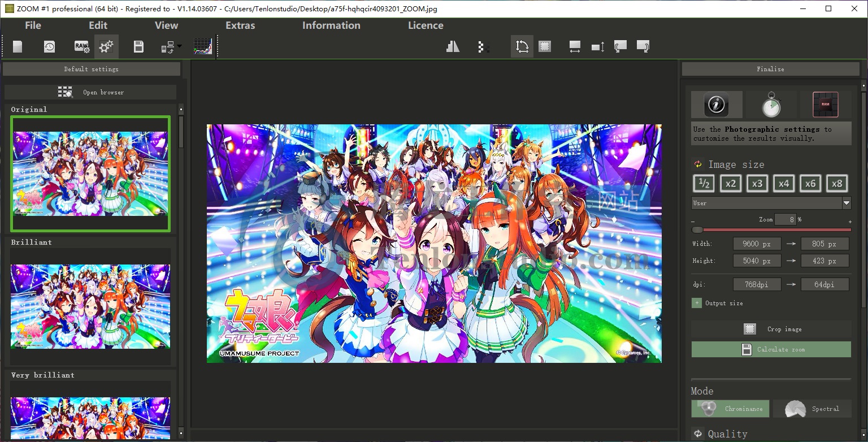Click the Crop image button
Image resolution: width=868 pixels, height=442 pixels.
pos(771,329)
